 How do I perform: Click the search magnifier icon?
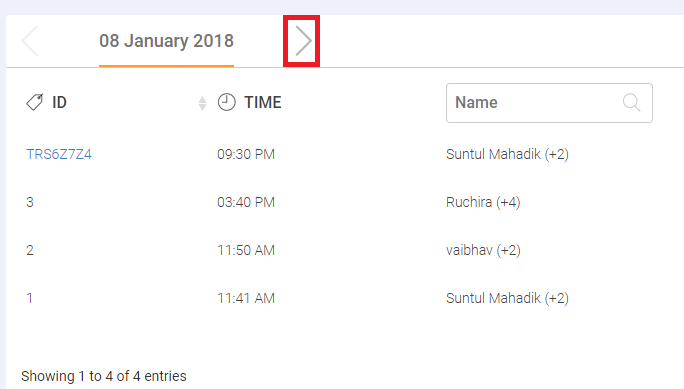pos(631,103)
